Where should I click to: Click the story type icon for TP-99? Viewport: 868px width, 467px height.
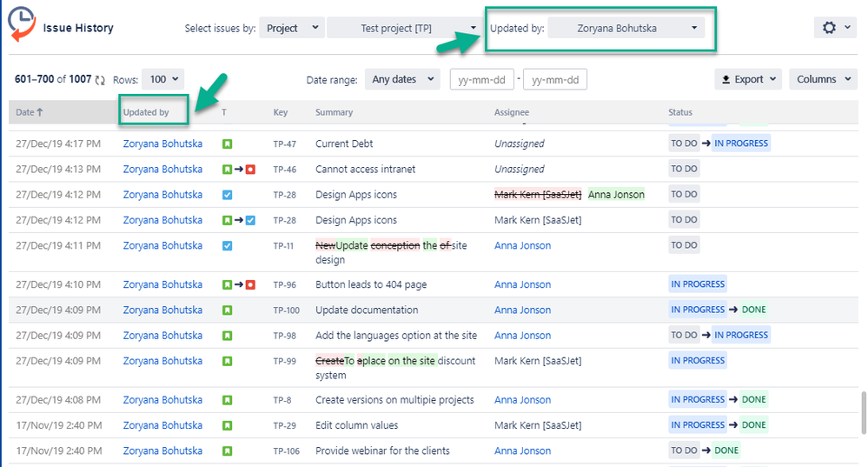(227, 361)
